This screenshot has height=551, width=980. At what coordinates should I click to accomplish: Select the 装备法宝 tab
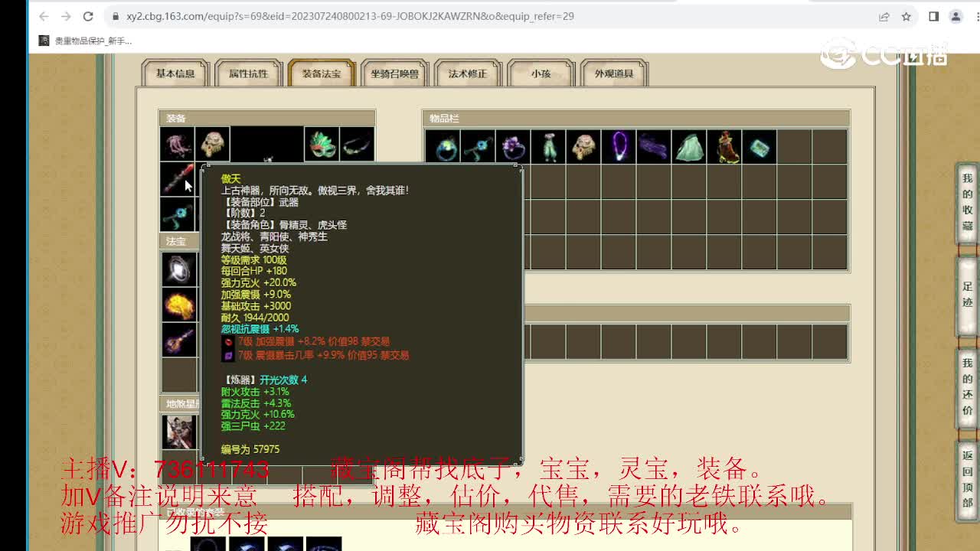pos(322,73)
